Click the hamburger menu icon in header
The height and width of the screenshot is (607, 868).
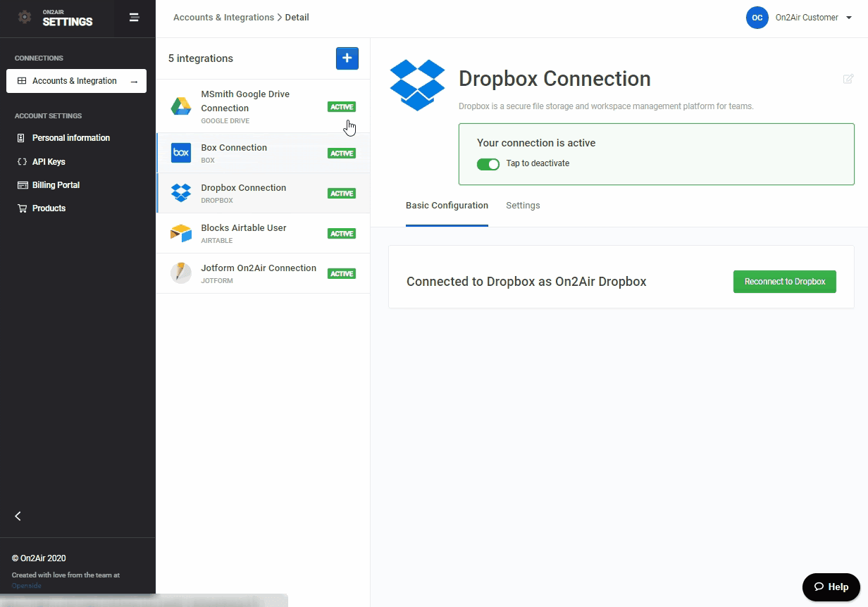pyautogui.click(x=134, y=18)
